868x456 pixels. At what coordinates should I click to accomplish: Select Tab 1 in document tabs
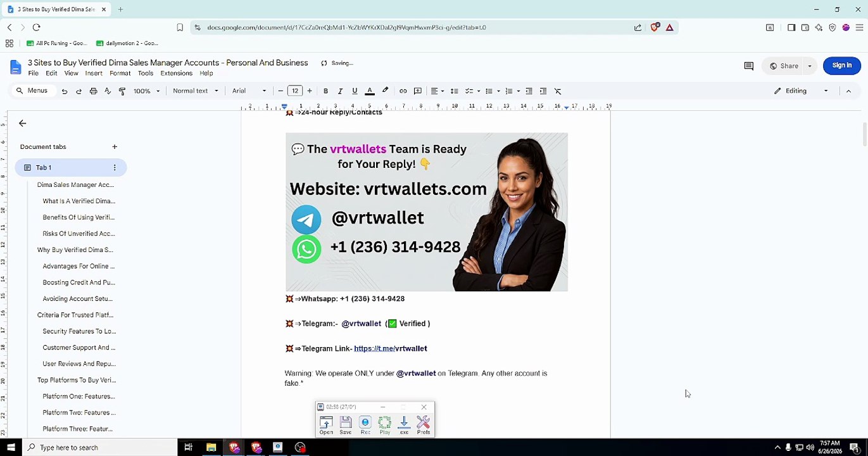[x=71, y=168]
